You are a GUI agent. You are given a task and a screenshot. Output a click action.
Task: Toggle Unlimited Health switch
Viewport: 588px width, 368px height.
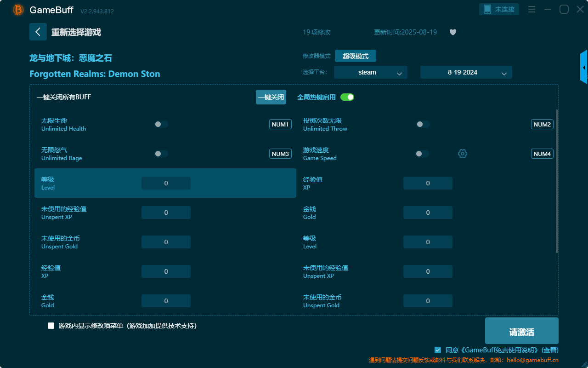tap(161, 124)
